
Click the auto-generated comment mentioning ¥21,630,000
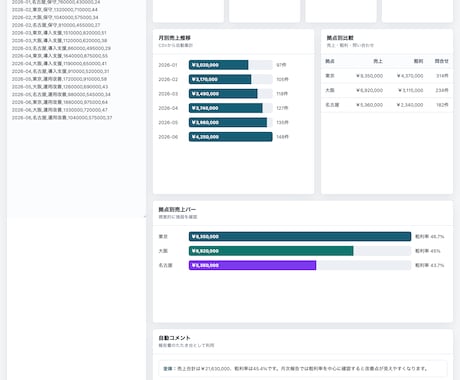(303, 369)
